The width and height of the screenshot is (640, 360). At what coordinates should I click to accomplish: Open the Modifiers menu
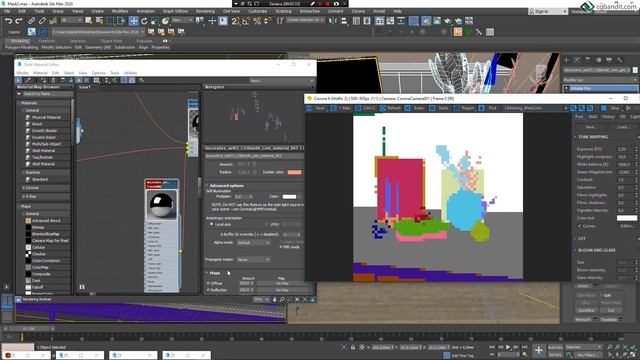point(120,11)
